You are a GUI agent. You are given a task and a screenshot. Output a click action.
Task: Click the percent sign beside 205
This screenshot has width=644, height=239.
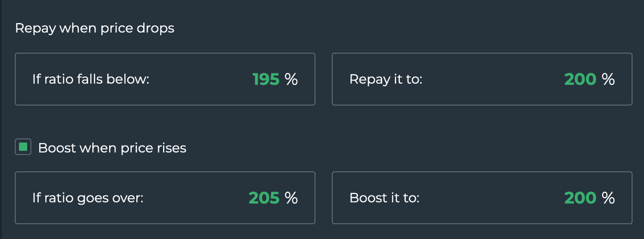pos(291,198)
